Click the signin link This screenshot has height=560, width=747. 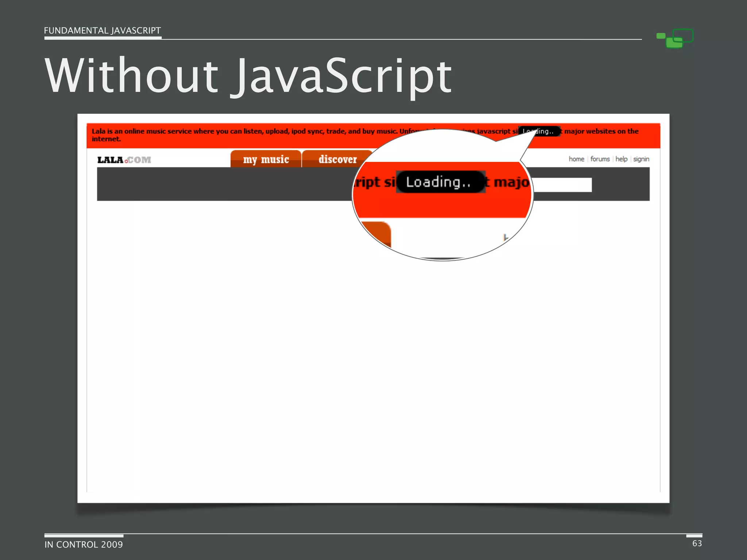pos(641,159)
